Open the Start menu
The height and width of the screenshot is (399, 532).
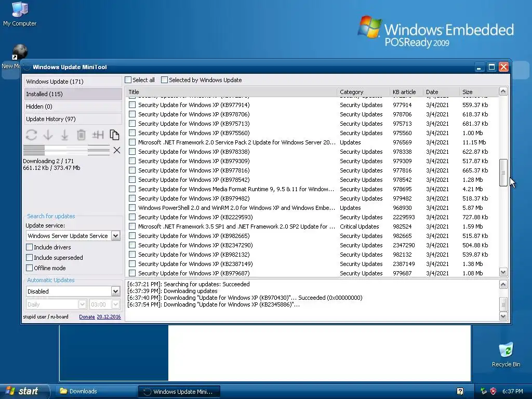pyautogui.click(x=25, y=391)
